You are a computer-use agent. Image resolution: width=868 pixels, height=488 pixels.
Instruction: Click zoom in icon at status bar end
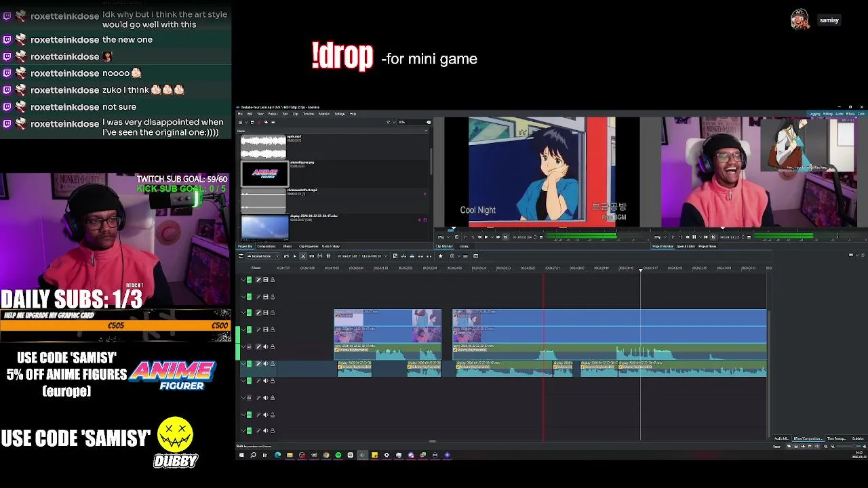[865, 447]
